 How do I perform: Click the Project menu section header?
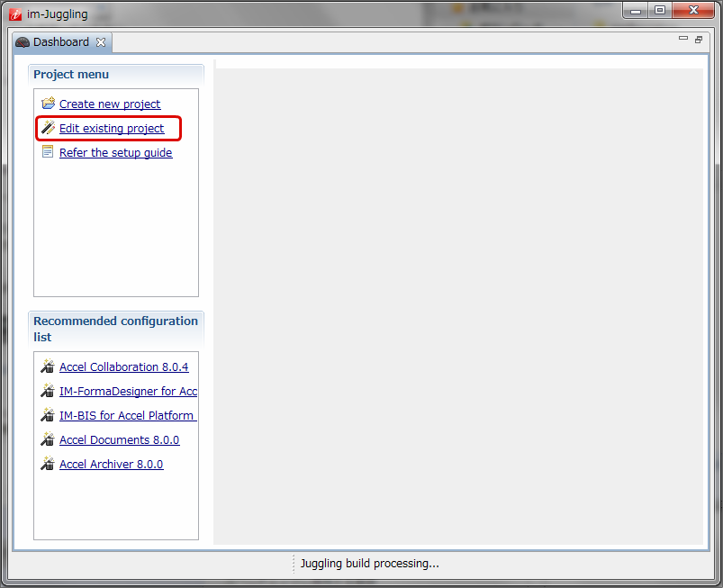[x=116, y=75]
